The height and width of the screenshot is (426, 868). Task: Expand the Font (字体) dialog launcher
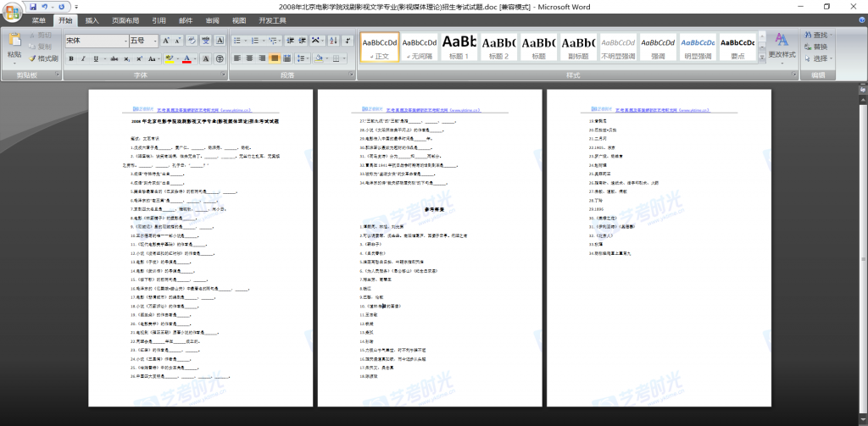click(223, 75)
